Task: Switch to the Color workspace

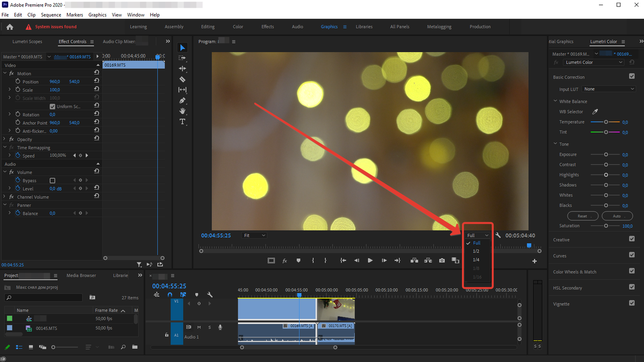Action: tap(238, 27)
